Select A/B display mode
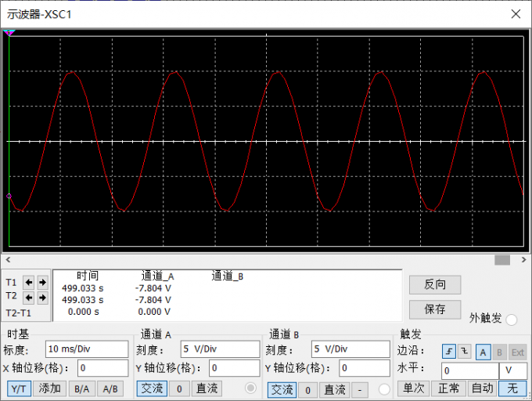This screenshot has height=401, width=532. (110, 388)
